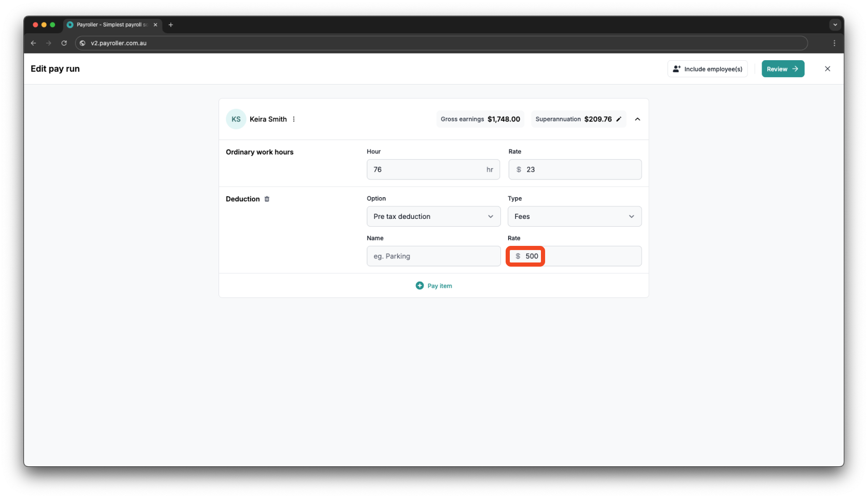
Task: Open options via Keira Smith's three-dot menu
Action: (294, 119)
